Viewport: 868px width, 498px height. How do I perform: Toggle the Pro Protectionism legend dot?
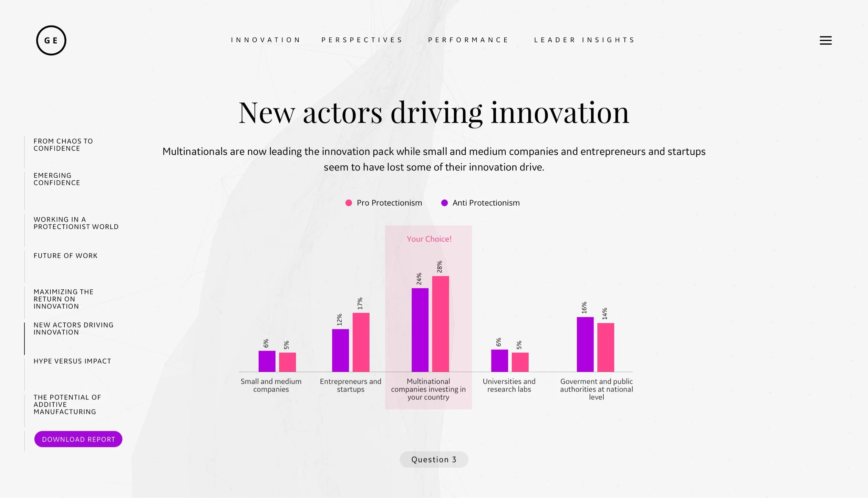coord(349,203)
